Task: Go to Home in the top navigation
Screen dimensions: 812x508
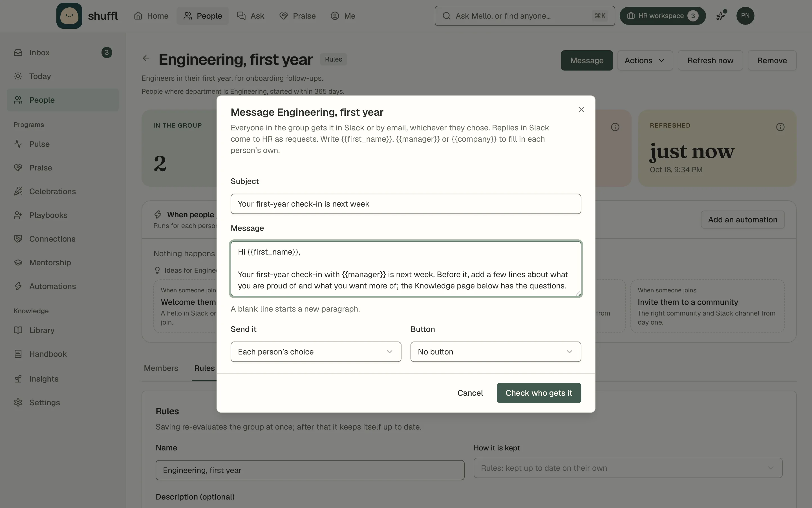Action: pyautogui.click(x=151, y=16)
